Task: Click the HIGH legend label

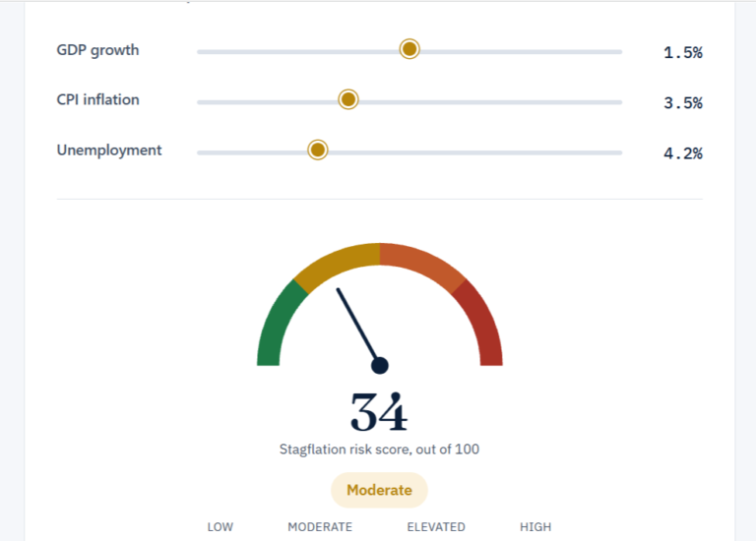Action: pos(535,527)
